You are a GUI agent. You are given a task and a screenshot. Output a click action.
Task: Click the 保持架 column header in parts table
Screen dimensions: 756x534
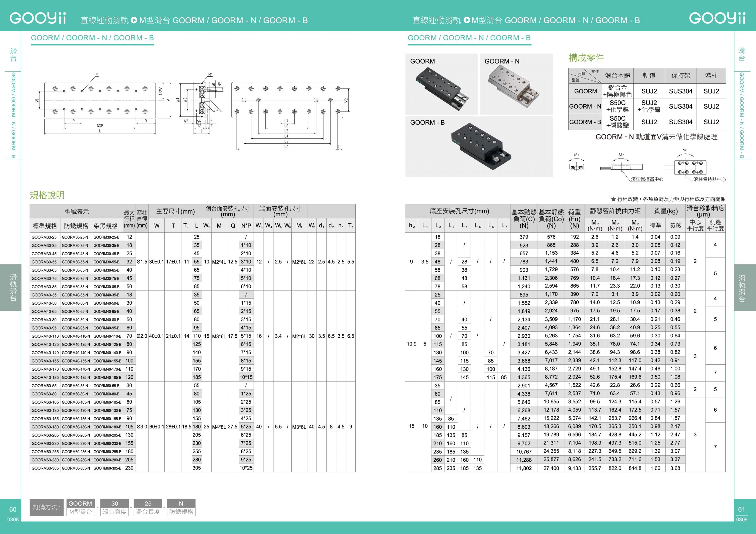(681, 76)
